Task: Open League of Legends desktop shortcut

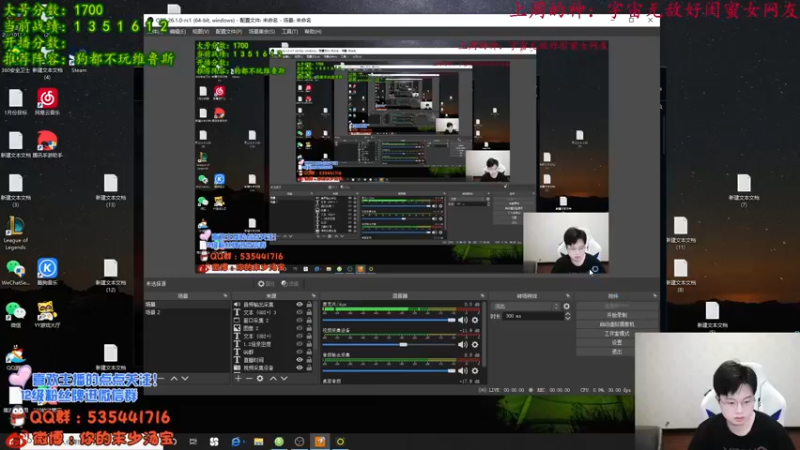Action: coord(15,233)
